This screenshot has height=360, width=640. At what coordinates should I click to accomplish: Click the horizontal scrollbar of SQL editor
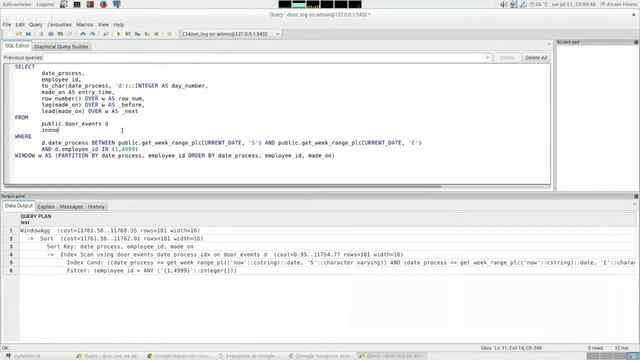click(223, 186)
